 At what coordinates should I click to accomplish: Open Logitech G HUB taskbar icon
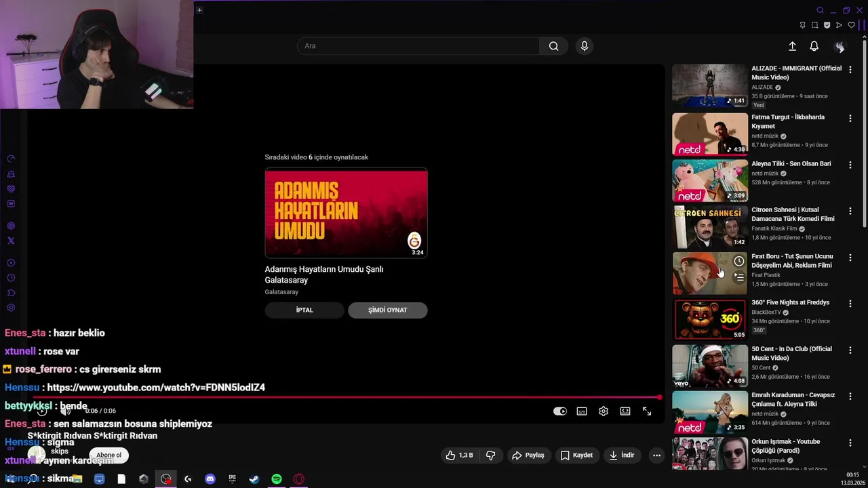188,479
